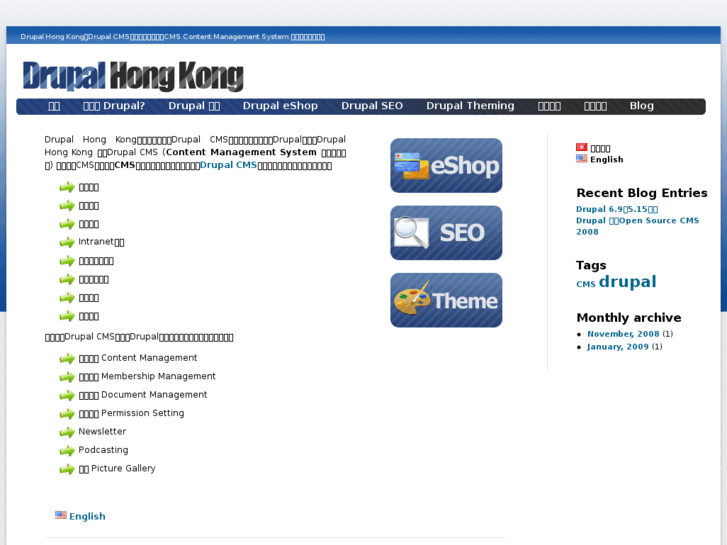Click 'Membership Management' list text
Image resolution: width=727 pixels, height=545 pixels.
point(158,376)
